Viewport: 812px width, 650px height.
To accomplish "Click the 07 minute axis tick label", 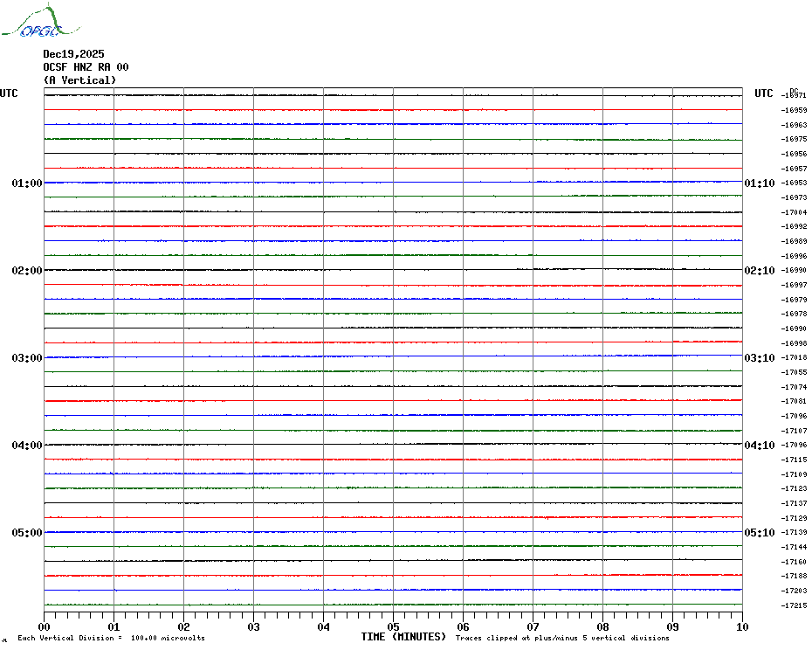I will pyautogui.click(x=533, y=627).
